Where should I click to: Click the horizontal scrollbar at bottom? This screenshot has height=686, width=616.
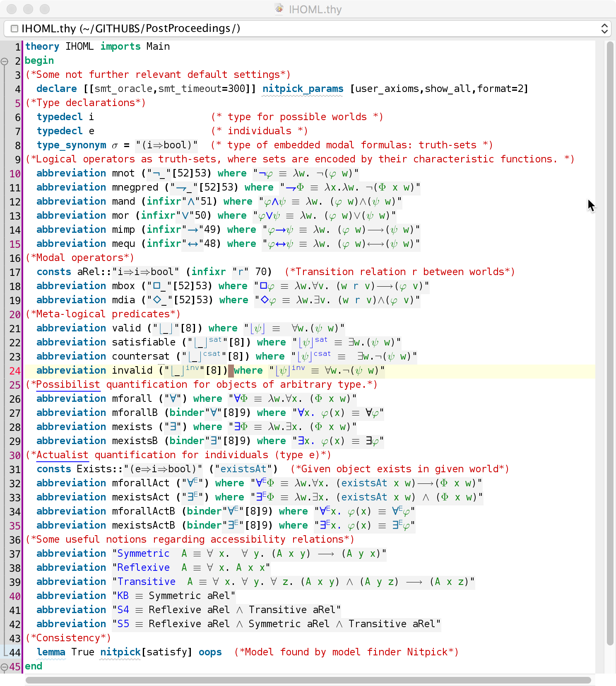(308, 680)
